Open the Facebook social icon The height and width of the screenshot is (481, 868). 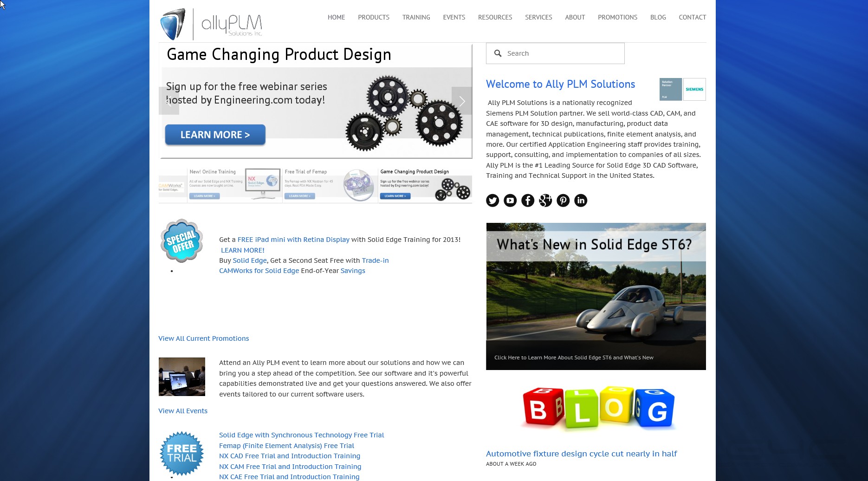click(528, 201)
